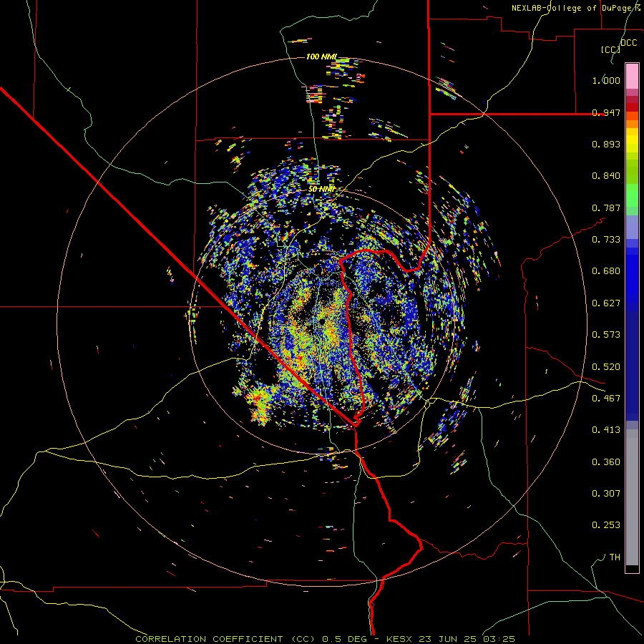Click the 0.360 scale value

606,462
